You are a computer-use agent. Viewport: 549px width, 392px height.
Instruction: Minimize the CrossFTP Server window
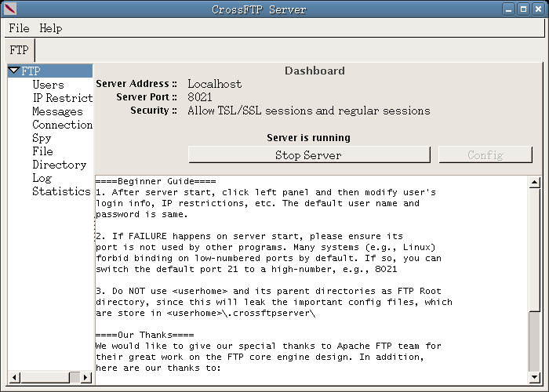click(509, 9)
